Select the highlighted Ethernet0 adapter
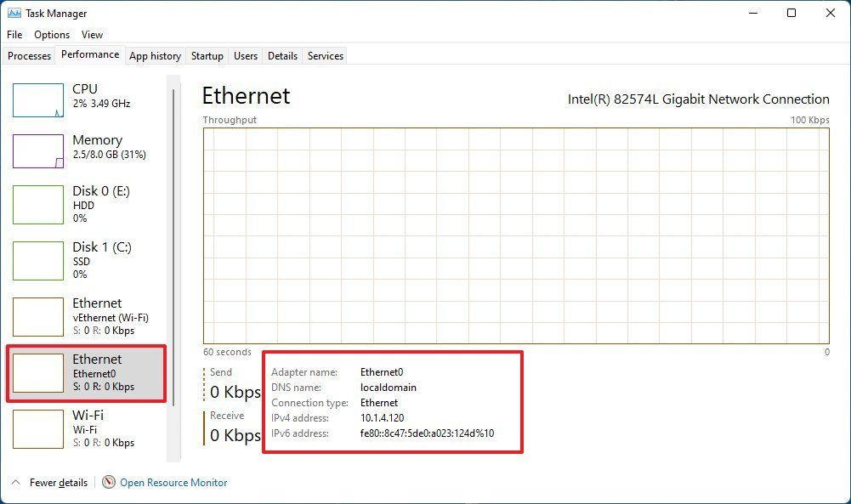Viewport: 851px width, 504px height. [85, 372]
